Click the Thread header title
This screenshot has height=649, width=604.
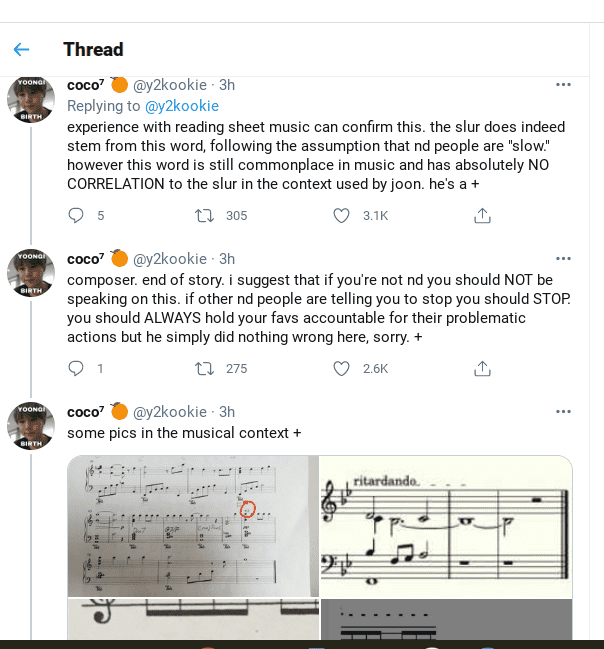tap(93, 49)
